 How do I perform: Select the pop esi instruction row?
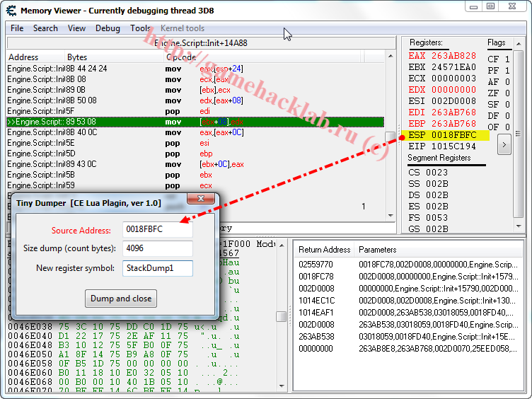[195, 143]
